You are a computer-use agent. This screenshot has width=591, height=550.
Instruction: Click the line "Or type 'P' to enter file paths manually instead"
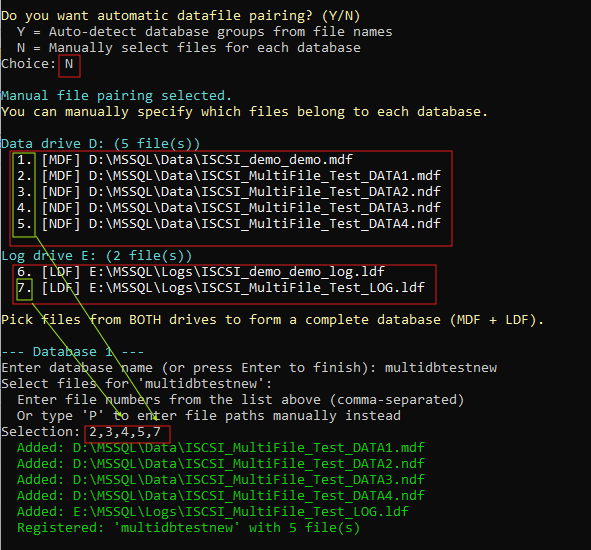(209, 416)
